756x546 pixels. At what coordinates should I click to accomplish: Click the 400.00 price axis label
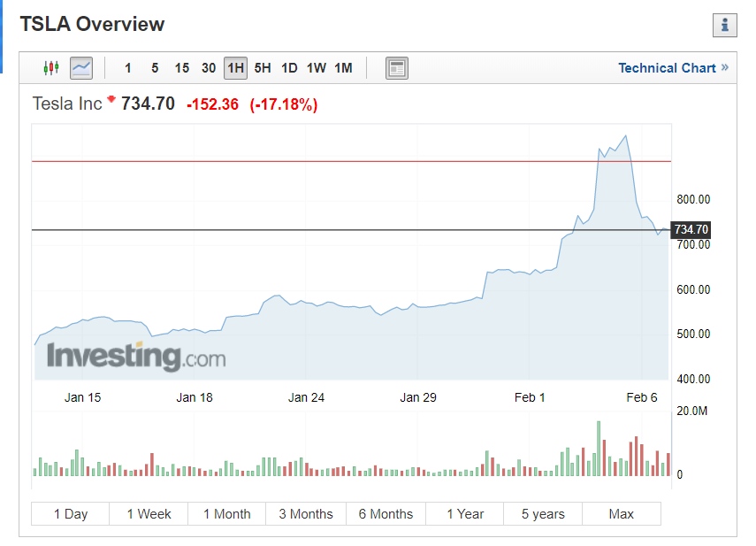693,379
